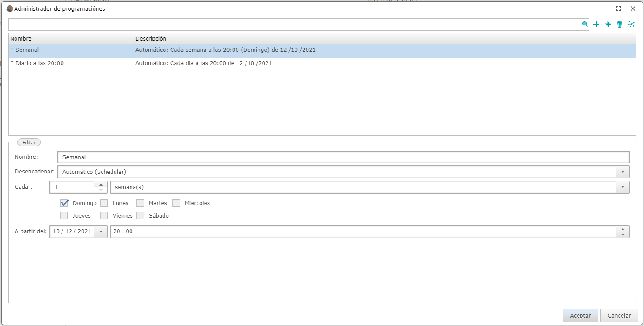
Task: Open the semana(s) interval unit dropdown
Action: coord(623,187)
